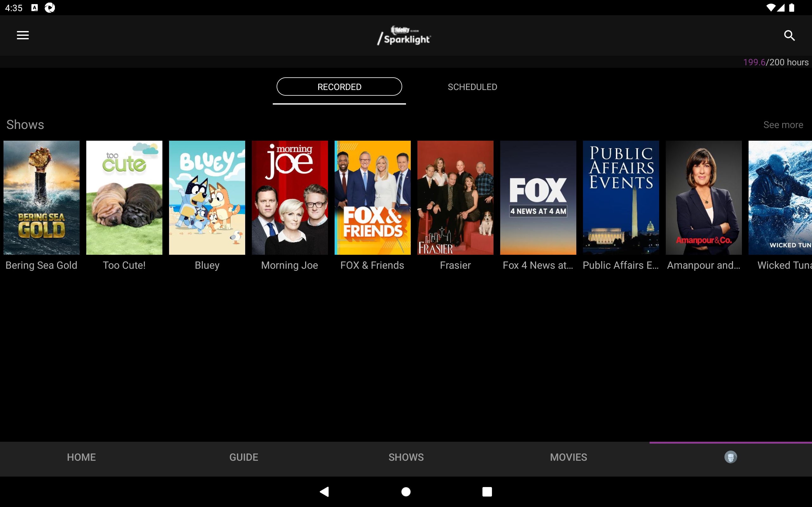Click See more next to Shows
Viewport: 812px width, 507px height.
pos(783,125)
